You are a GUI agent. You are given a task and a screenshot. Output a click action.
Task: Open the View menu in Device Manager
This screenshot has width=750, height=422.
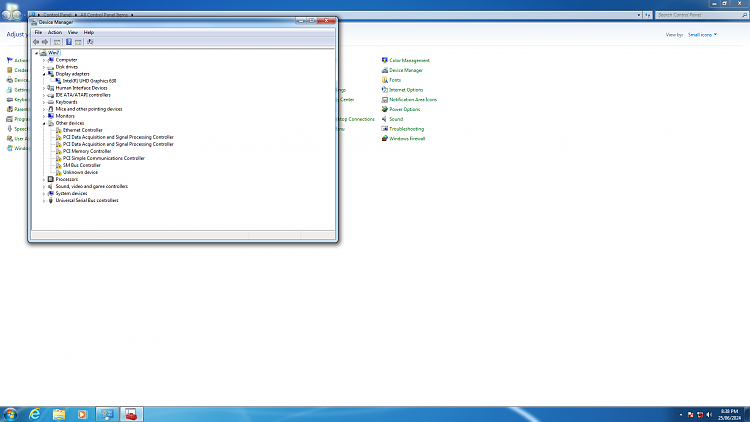[73, 33]
